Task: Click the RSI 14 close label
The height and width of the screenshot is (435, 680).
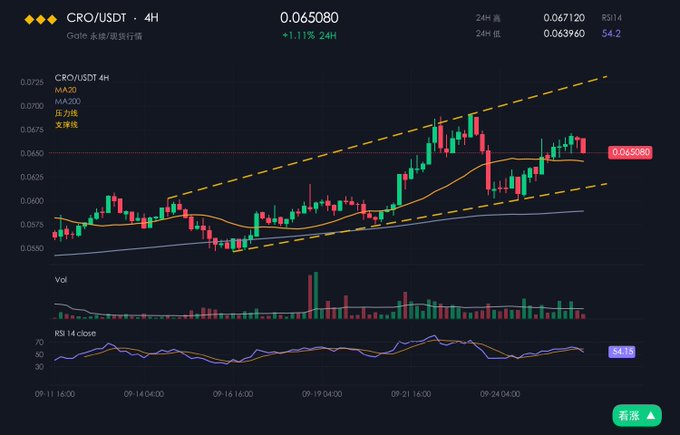Action: (x=75, y=333)
